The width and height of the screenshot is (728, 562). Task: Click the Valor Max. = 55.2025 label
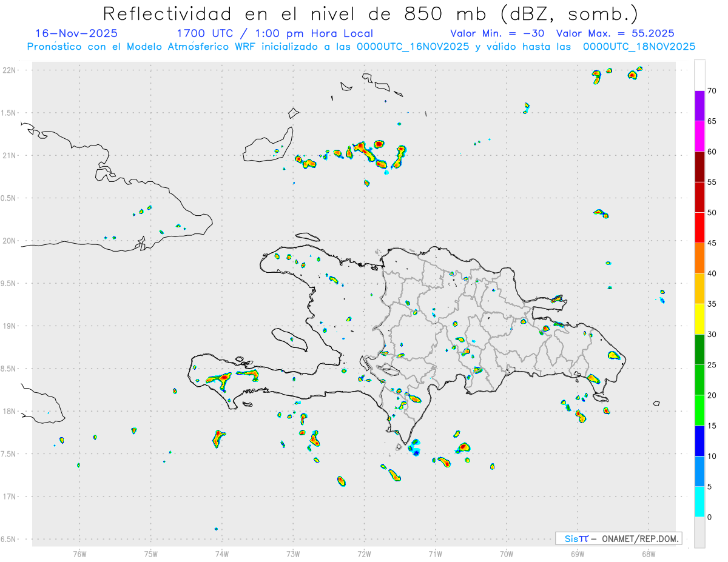coord(615,33)
